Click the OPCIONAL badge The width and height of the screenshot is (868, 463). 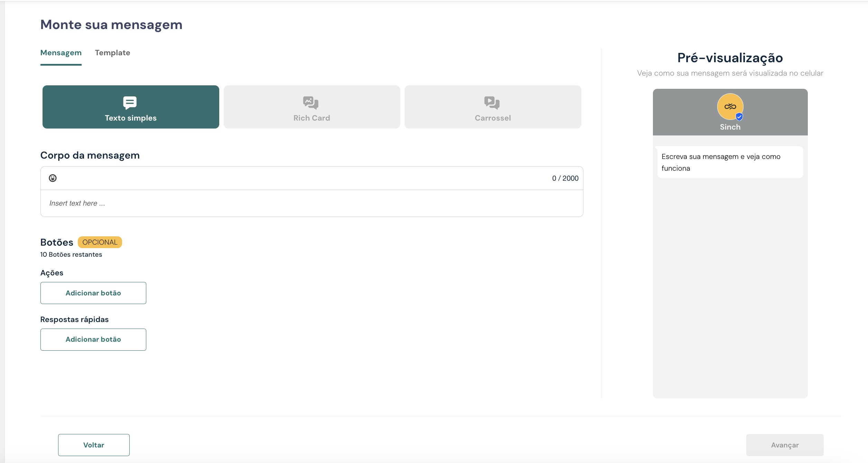100,242
